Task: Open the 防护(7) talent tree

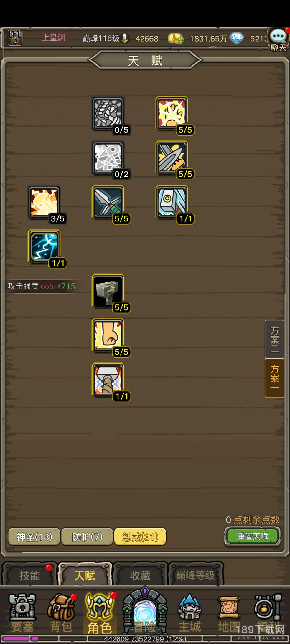Action: pyautogui.click(x=87, y=537)
